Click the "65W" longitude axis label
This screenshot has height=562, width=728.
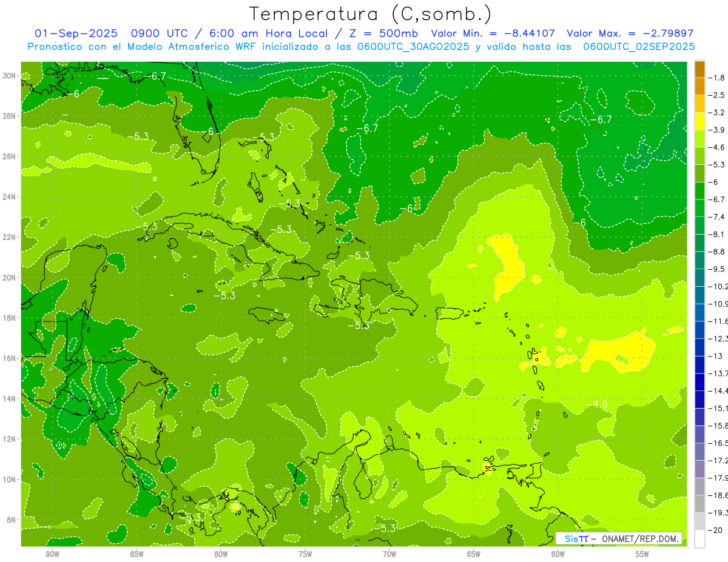[474, 554]
